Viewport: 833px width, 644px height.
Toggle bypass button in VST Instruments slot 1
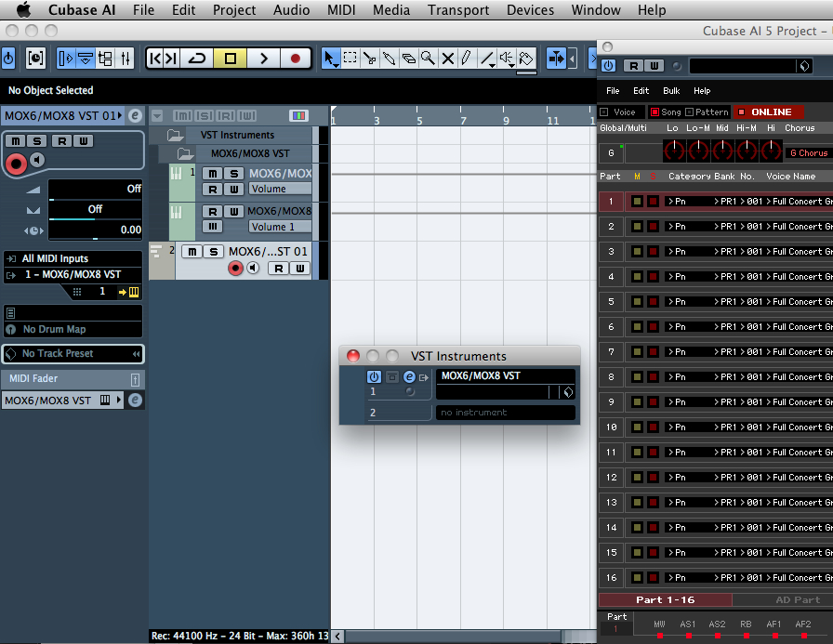pyautogui.click(x=391, y=376)
